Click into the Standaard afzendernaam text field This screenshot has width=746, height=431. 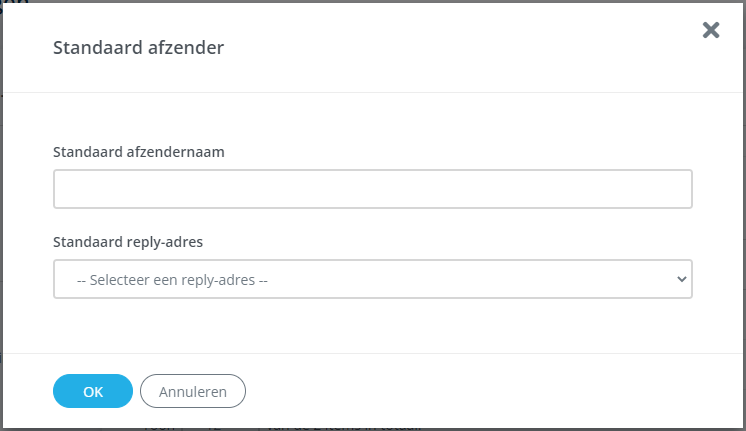372,189
